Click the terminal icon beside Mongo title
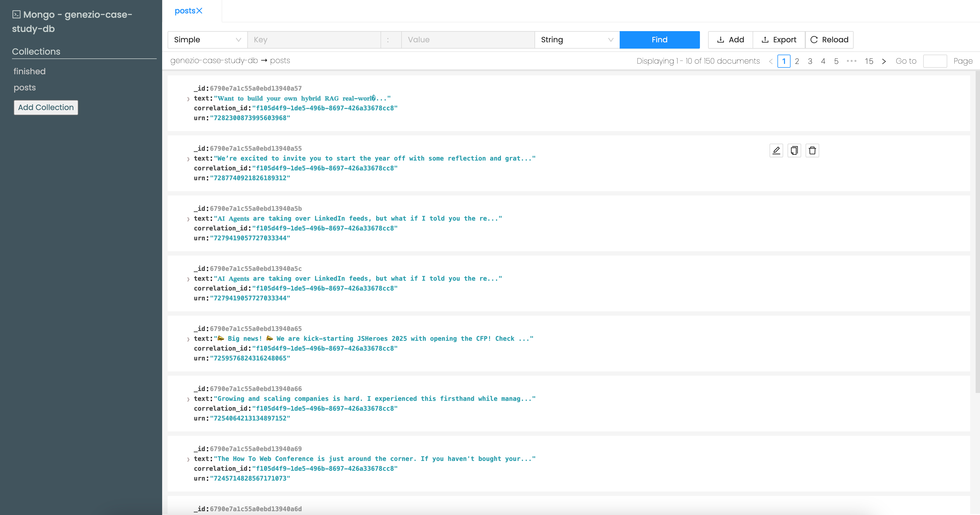This screenshot has height=515, width=980. point(16,14)
